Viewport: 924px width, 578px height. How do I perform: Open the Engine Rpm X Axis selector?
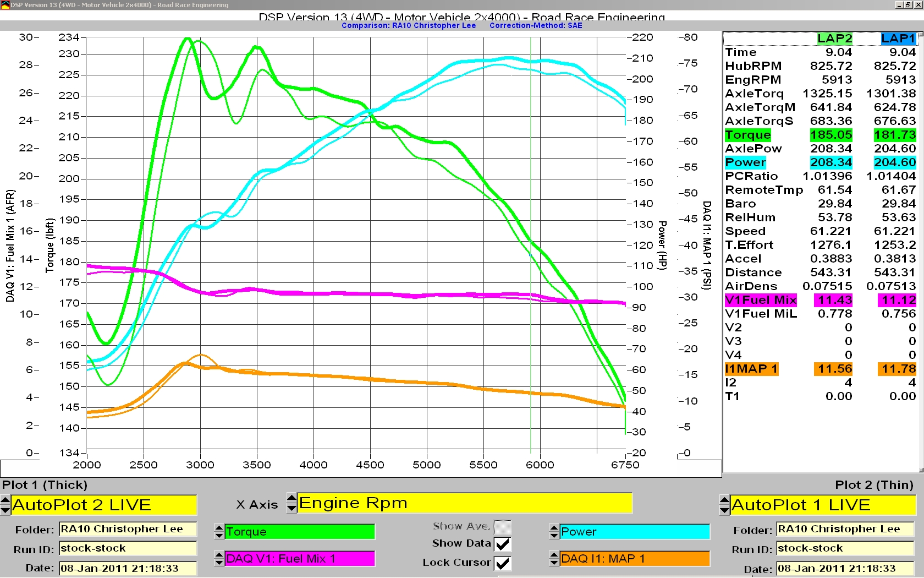(x=465, y=503)
